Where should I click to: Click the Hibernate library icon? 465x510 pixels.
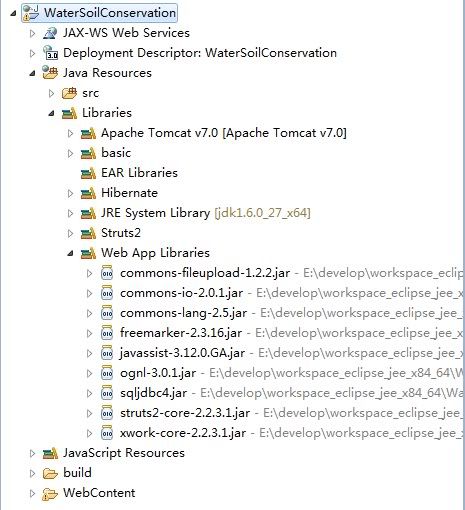pos(88,193)
